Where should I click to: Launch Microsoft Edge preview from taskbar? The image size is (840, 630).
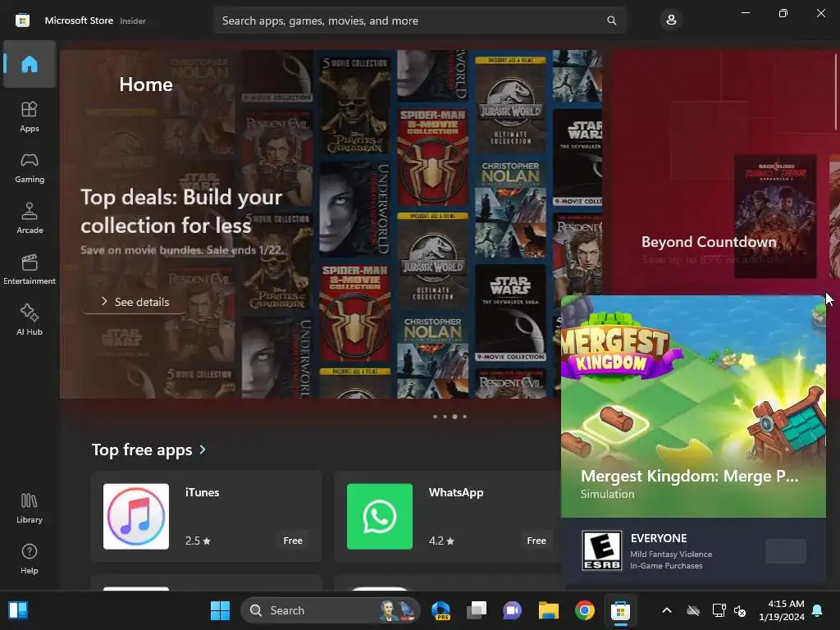coord(441,610)
